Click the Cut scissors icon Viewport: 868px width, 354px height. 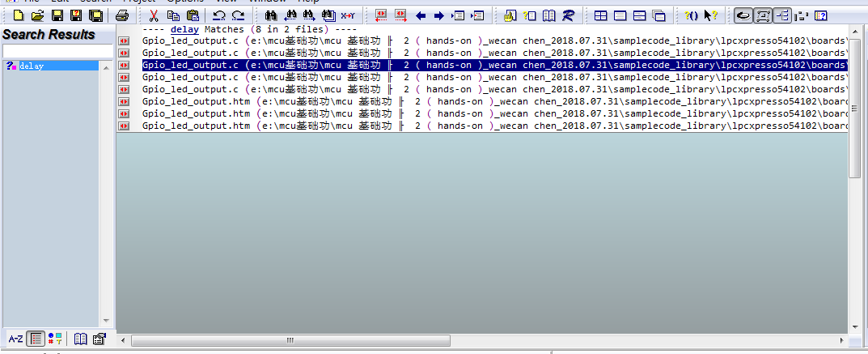coord(154,15)
